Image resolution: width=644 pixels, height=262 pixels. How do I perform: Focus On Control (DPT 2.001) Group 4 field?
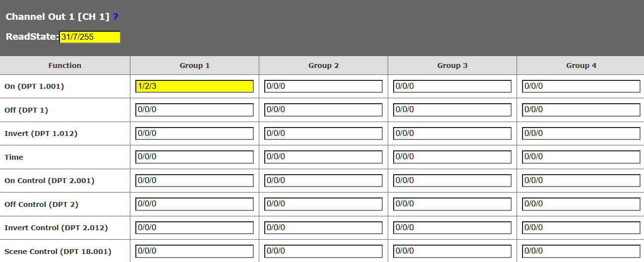coord(581,181)
